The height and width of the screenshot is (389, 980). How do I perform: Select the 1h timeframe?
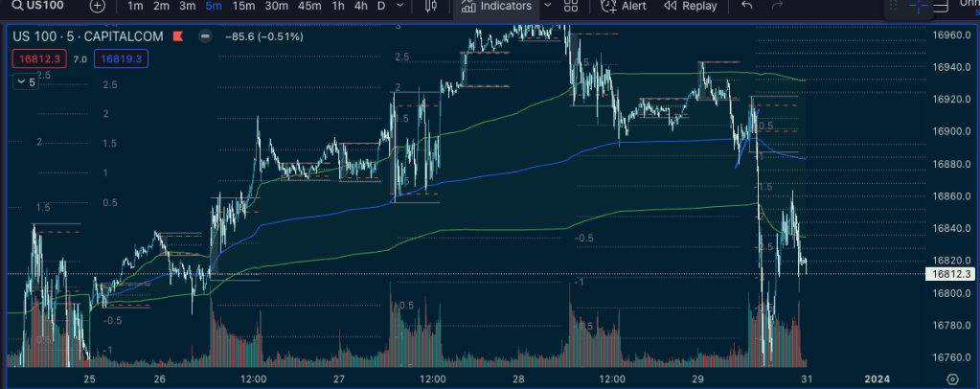point(338,6)
